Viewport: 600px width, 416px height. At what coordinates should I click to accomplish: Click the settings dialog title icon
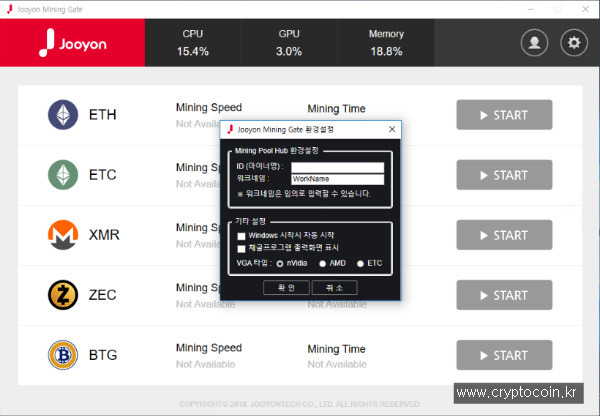click(x=230, y=129)
